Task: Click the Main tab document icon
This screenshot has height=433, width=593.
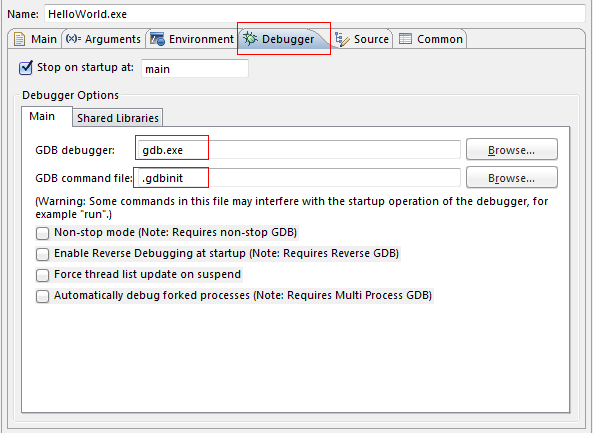Action: [20, 39]
